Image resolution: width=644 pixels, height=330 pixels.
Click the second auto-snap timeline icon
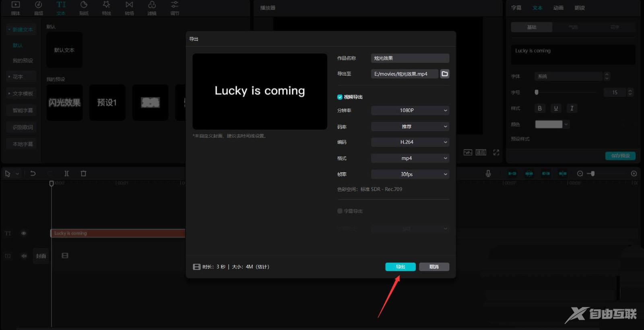point(529,173)
